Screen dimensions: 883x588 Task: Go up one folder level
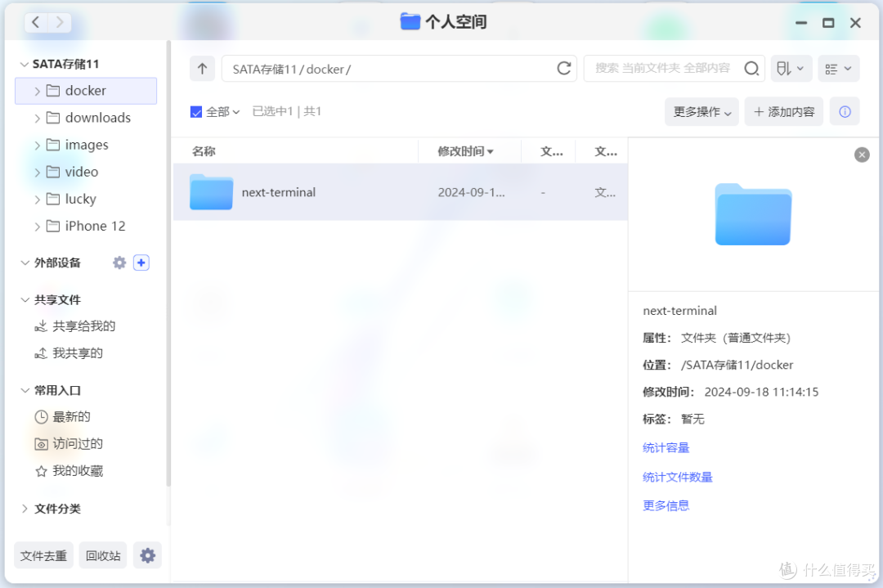[x=203, y=69]
